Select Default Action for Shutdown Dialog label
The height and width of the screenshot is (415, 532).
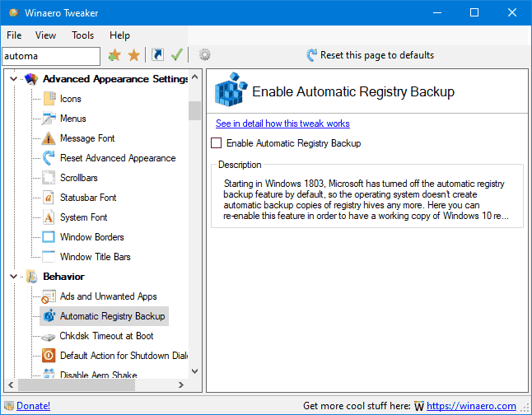(x=124, y=356)
